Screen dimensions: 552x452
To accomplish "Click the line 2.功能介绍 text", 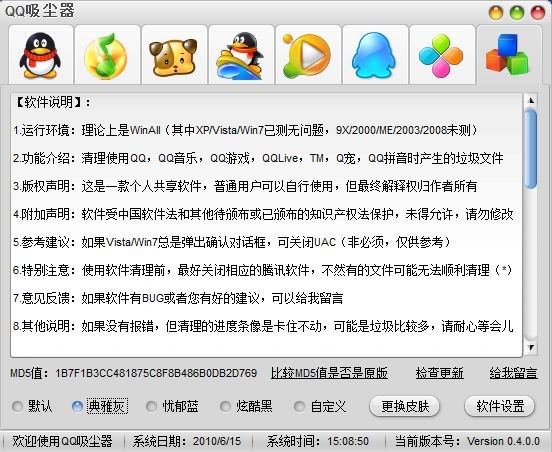I will pyautogui.click(x=258, y=158).
